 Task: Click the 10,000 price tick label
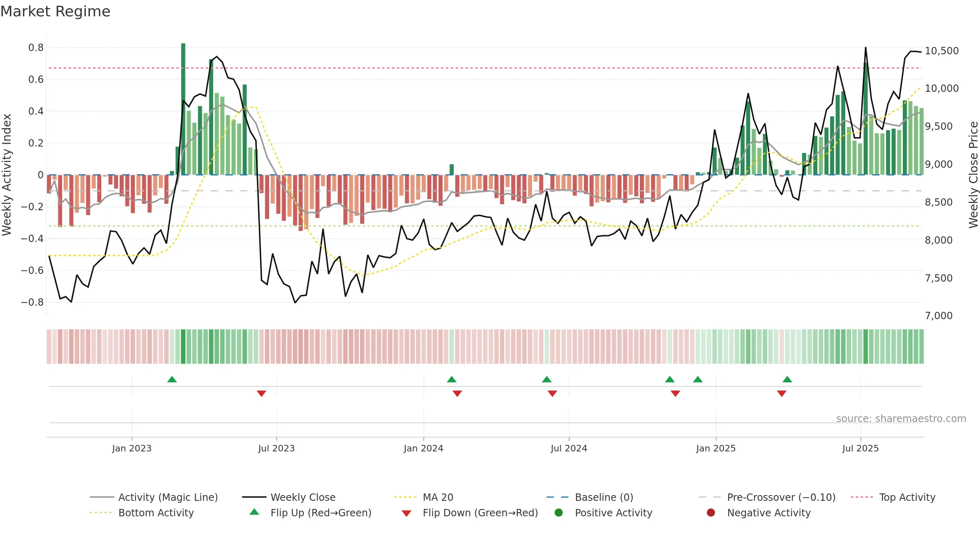pos(942,88)
